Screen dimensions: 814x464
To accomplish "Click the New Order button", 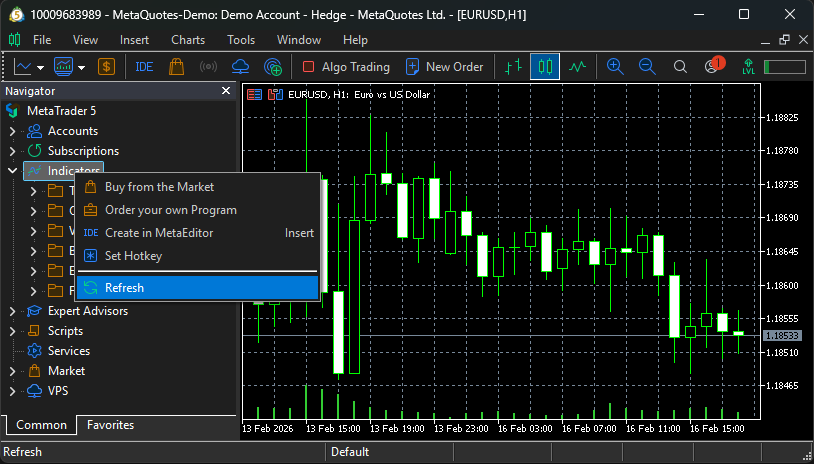I will (x=444, y=67).
